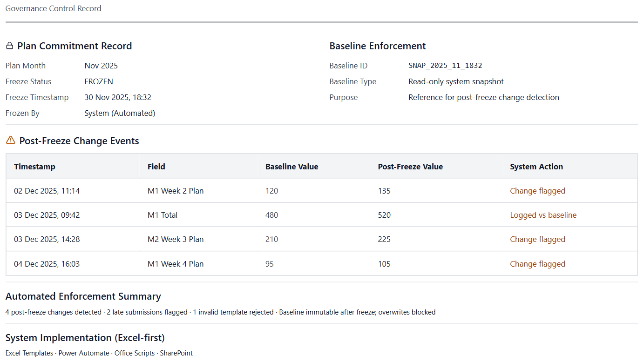
Task: Click the System (Automated) frozen-by indicator
Action: coord(120,113)
